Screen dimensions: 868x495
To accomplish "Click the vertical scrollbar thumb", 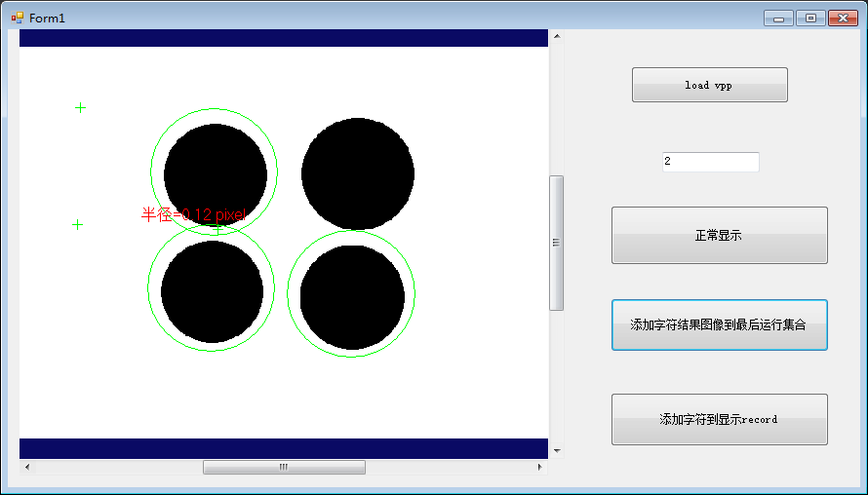I will click(556, 243).
